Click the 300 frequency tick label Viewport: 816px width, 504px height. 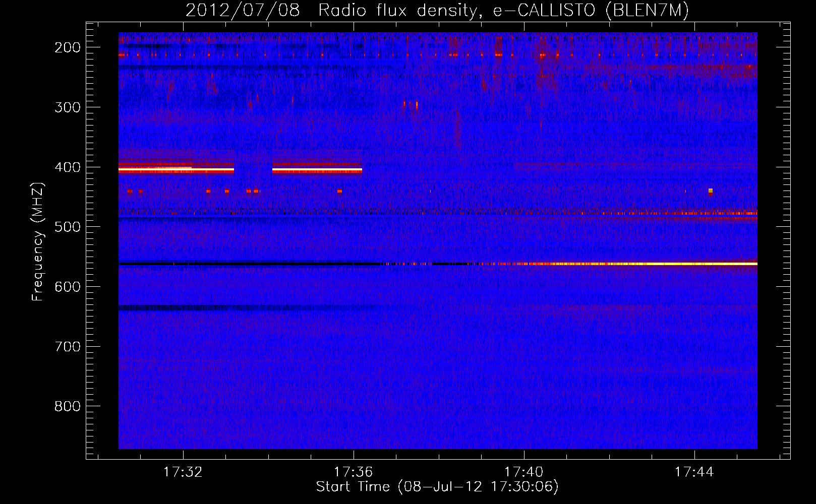[68, 107]
